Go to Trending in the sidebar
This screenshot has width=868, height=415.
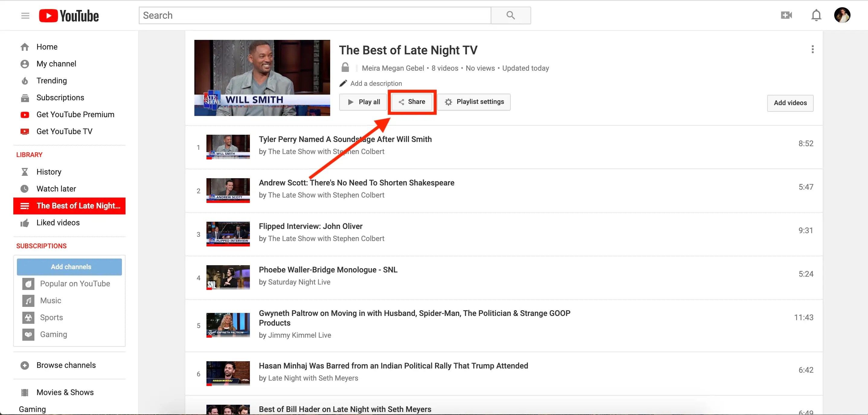pyautogui.click(x=52, y=81)
